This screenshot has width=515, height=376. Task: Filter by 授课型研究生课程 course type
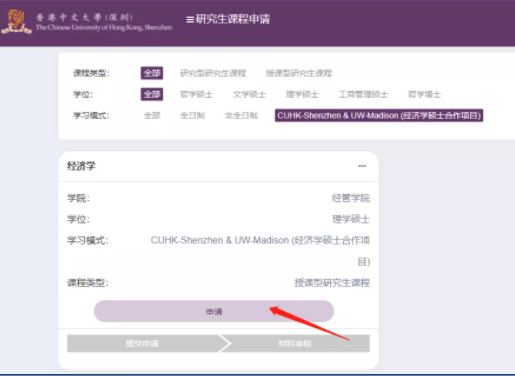click(x=299, y=73)
